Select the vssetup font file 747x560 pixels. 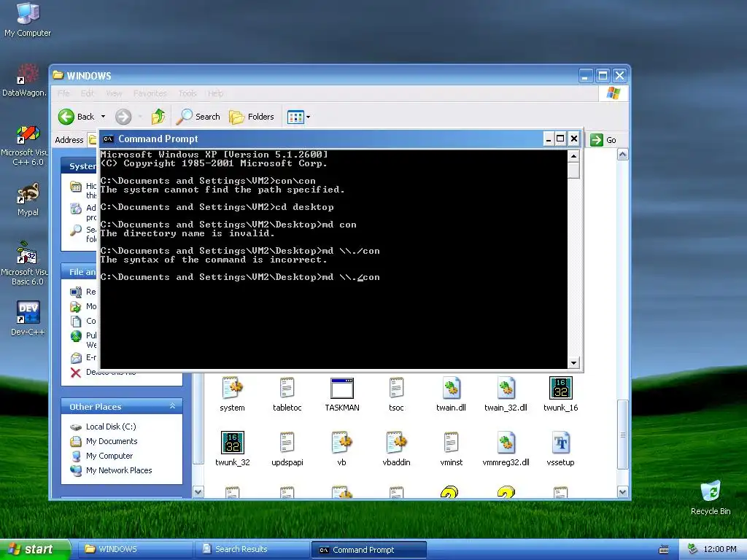click(561, 448)
